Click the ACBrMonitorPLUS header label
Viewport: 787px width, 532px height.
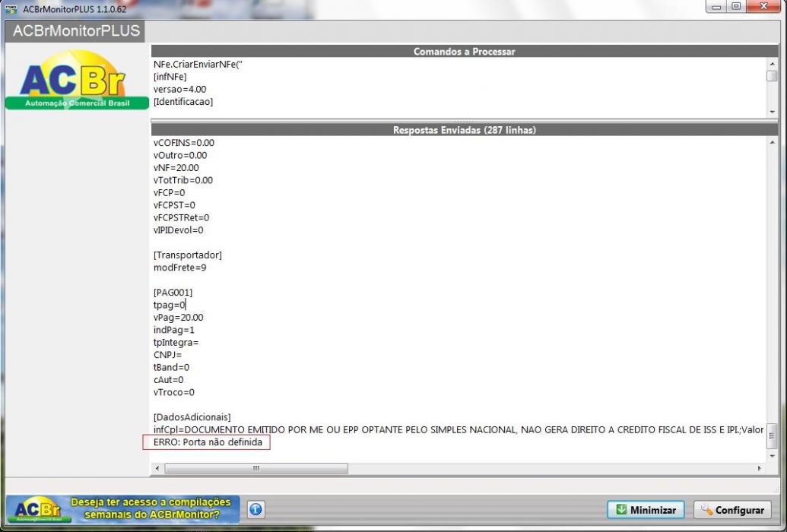(76, 30)
